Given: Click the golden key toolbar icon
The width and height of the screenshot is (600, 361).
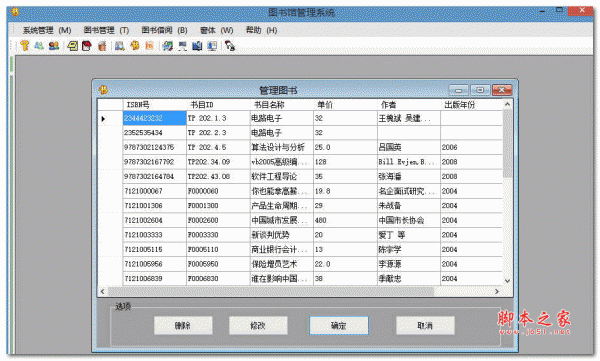Looking at the screenshot, I should pyautogui.click(x=25, y=46).
